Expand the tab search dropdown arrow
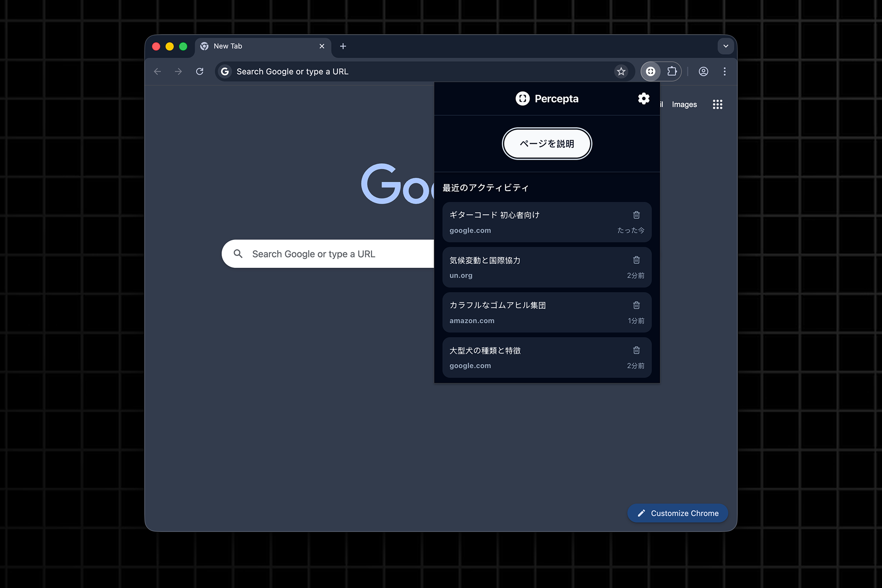This screenshot has height=588, width=882. pos(725,46)
